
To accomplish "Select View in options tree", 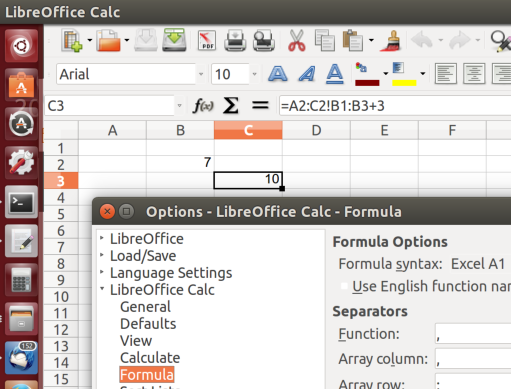I will (136, 341).
